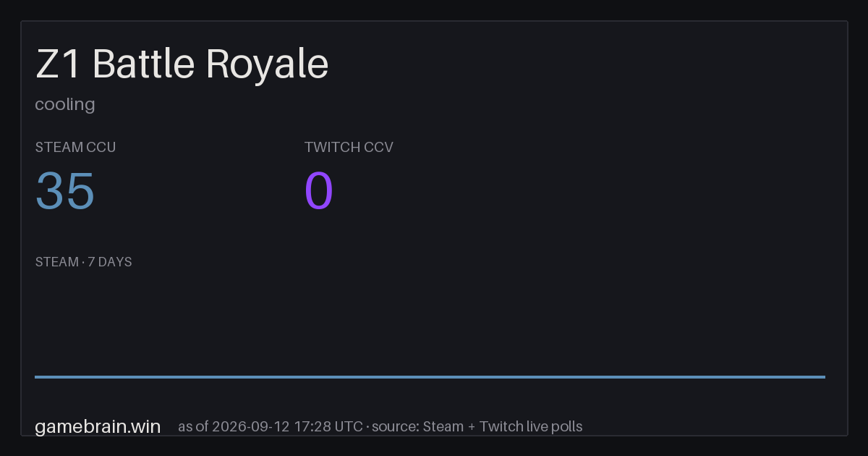Click the word "Steam" in the source attribution

point(443,426)
